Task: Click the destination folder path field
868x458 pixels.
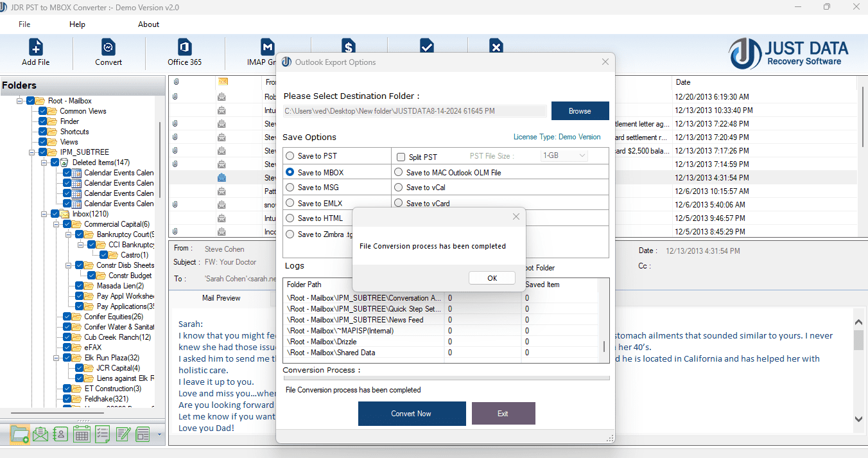Action: pyautogui.click(x=415, y=111)
